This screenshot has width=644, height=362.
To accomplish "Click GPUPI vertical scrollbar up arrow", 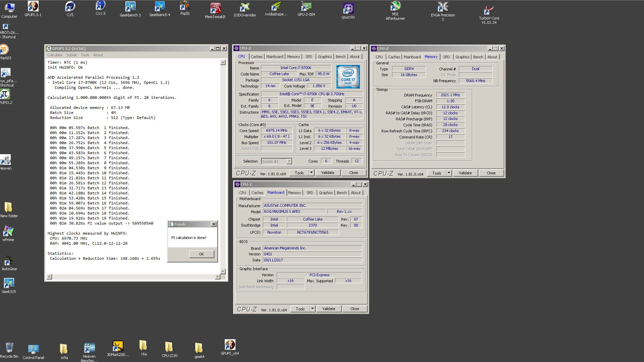I will tap(223, 62).
